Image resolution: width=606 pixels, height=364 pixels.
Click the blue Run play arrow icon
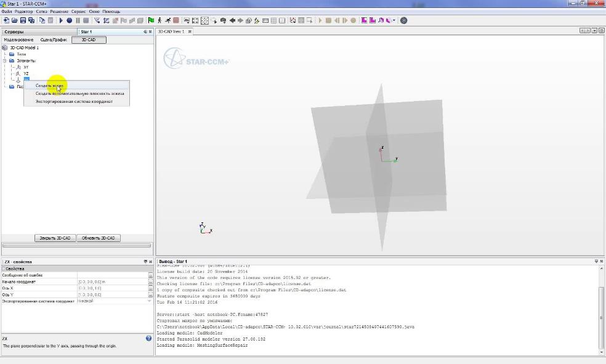(x=61, y=20)
